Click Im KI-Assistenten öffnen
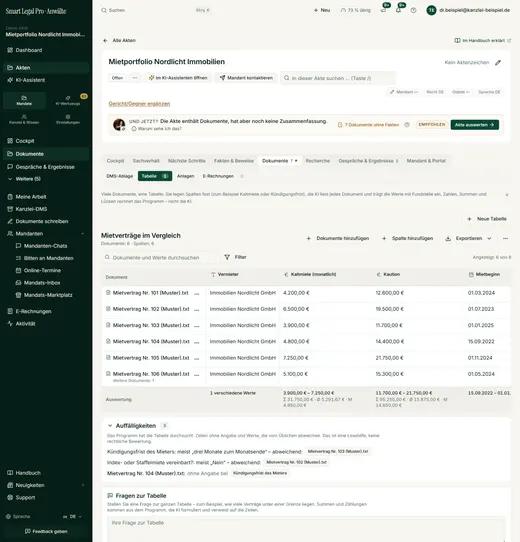The width and height of the screenshot is (520, 542). [178, 78]
